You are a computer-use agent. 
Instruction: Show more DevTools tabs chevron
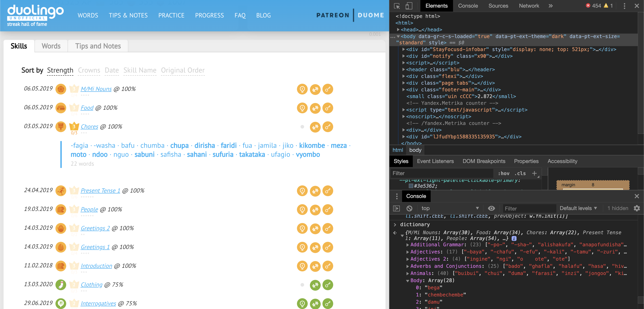coord(551,6)
